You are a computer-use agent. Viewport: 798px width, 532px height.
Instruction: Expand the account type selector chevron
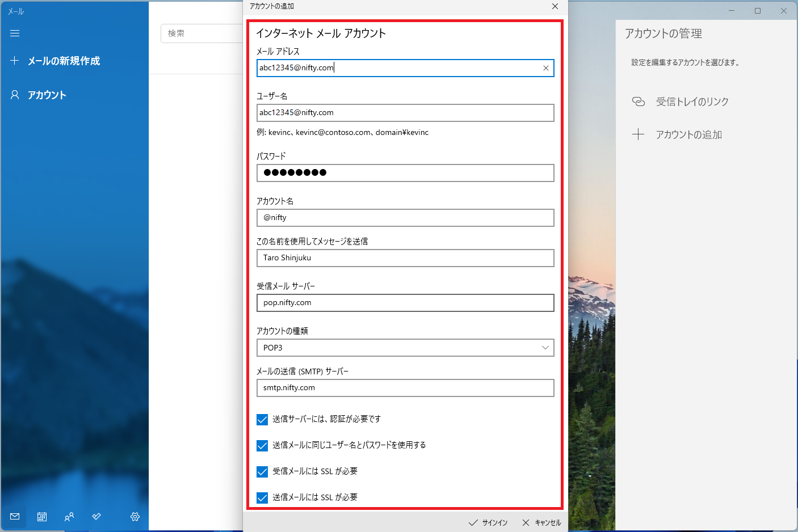point(545,348)
